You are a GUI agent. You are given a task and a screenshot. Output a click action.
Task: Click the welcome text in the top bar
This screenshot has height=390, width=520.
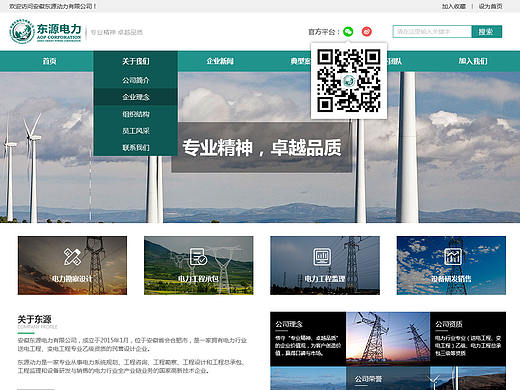(52, 6)
